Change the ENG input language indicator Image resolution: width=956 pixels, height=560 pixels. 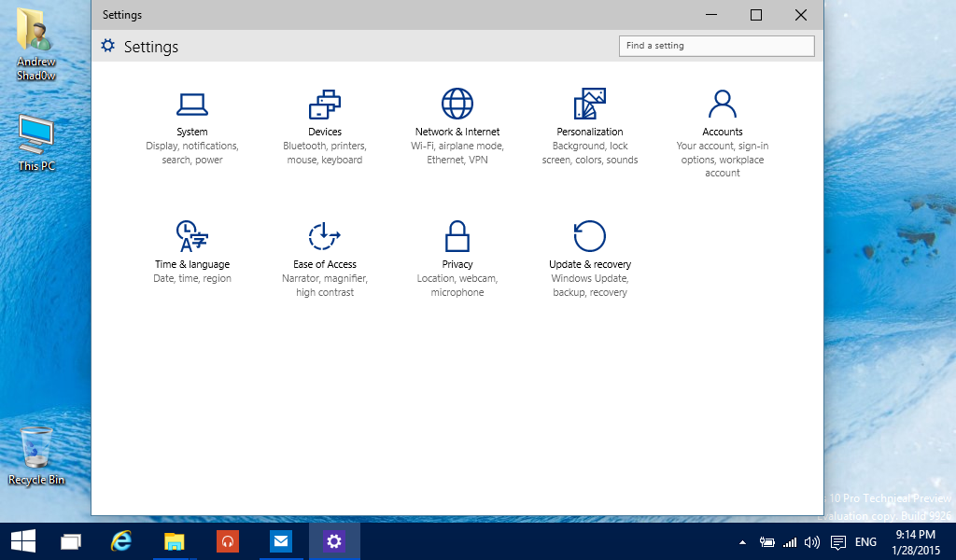865,541
